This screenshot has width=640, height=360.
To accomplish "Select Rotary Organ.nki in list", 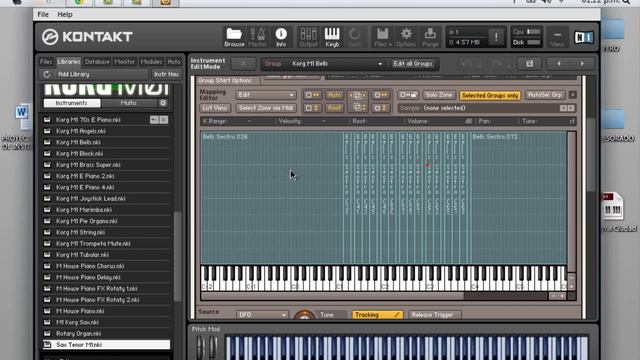I will (x=106, y=333).
